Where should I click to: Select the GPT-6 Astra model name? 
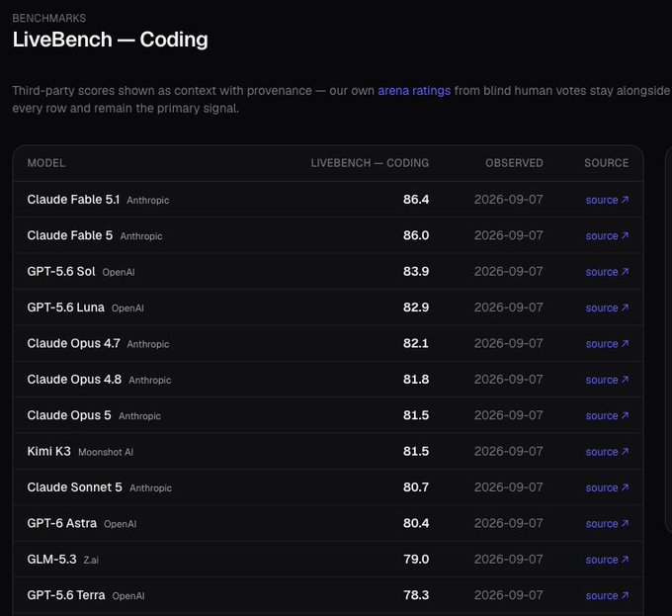[61, 523]
